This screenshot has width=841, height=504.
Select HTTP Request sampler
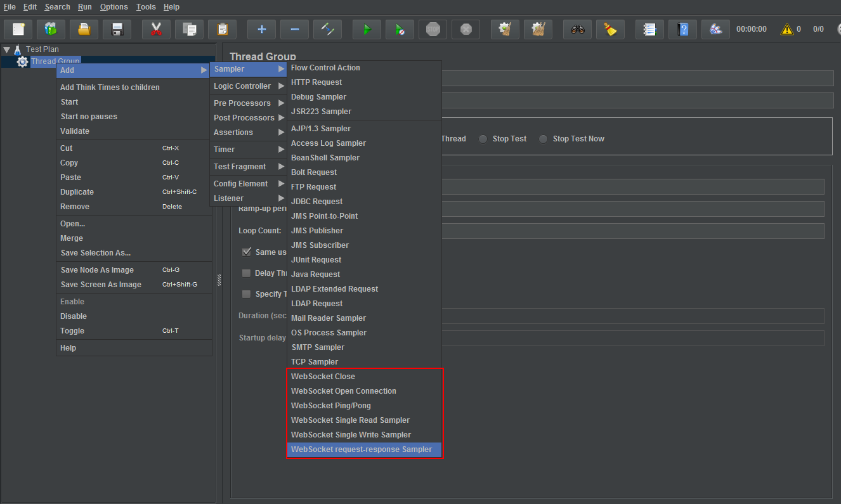pos(364,82)
